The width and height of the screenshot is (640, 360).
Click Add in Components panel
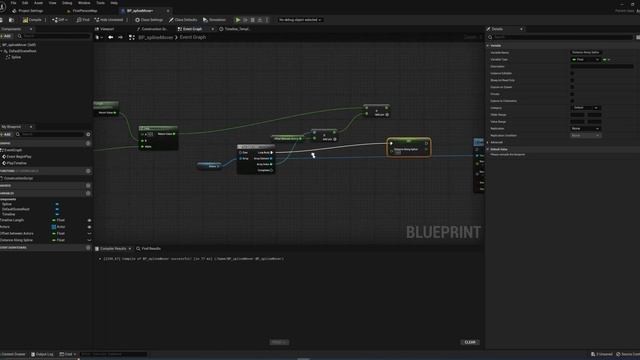pos(7,36)
